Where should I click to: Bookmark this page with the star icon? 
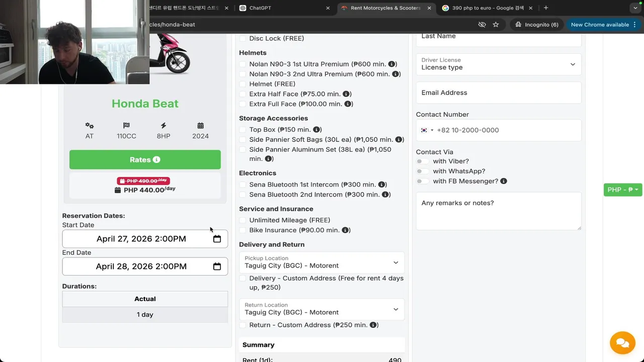tap(496, 25)
